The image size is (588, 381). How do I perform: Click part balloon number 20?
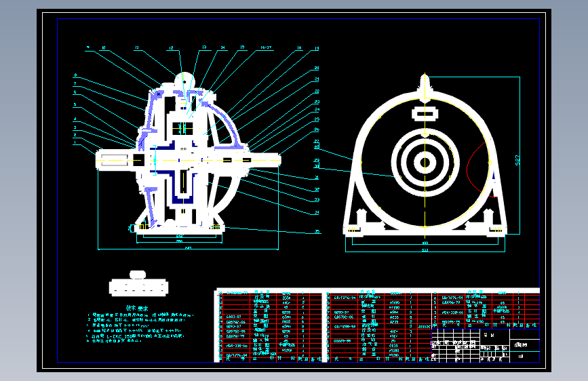pyautogui.click(x=317, y=68)
